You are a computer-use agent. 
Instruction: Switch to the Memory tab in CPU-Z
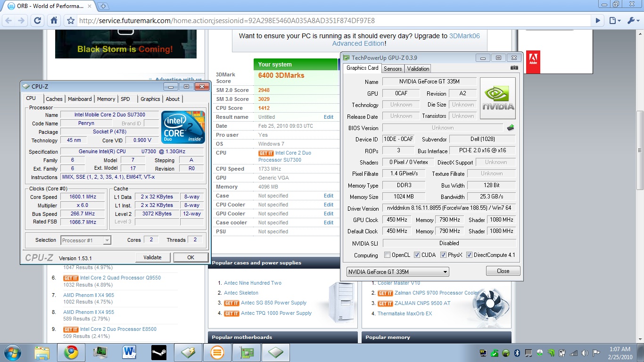pos(106,99)
